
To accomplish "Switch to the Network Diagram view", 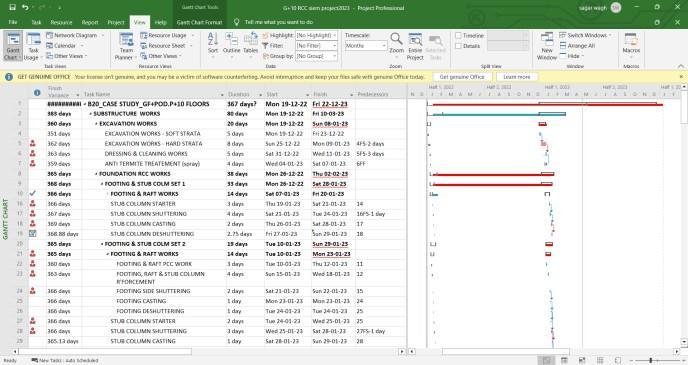I will click(72, 35).
